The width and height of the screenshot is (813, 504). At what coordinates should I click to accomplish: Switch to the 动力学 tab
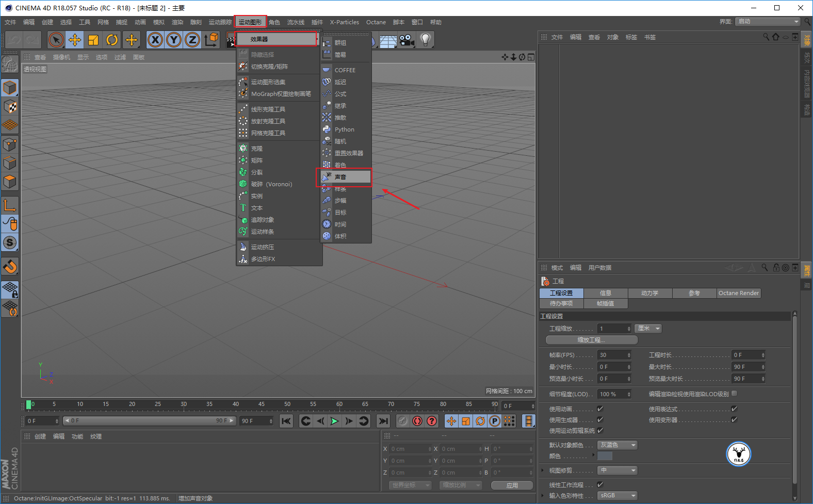(x=650, y=293)
